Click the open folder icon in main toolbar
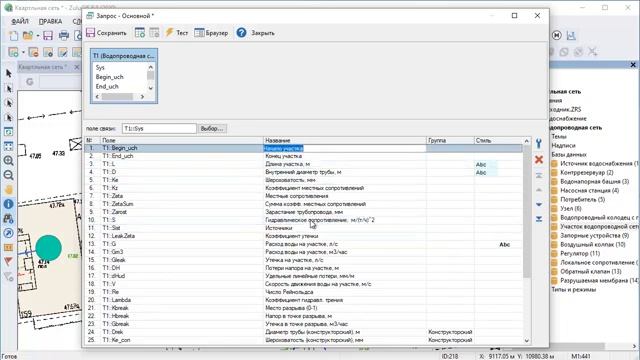The width and height of the screenshot is (640, 360). (x=28, y=36)
